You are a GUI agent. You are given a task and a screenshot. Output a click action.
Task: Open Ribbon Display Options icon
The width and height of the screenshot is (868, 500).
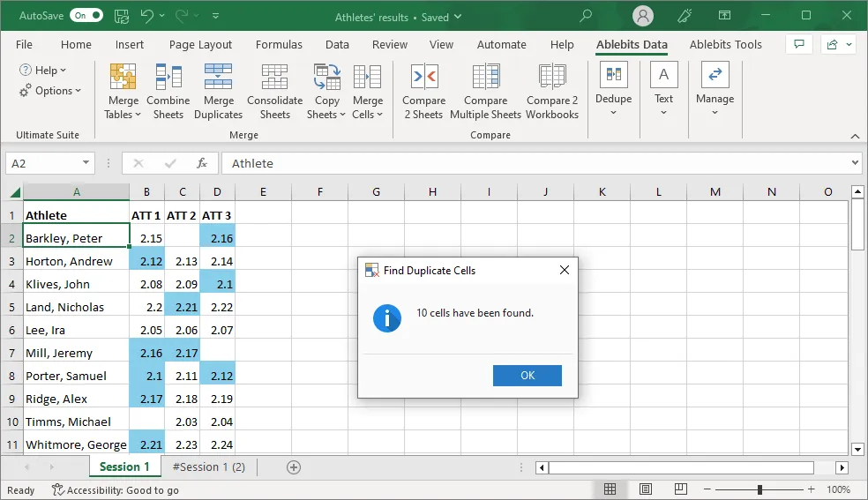click(724, 16)
